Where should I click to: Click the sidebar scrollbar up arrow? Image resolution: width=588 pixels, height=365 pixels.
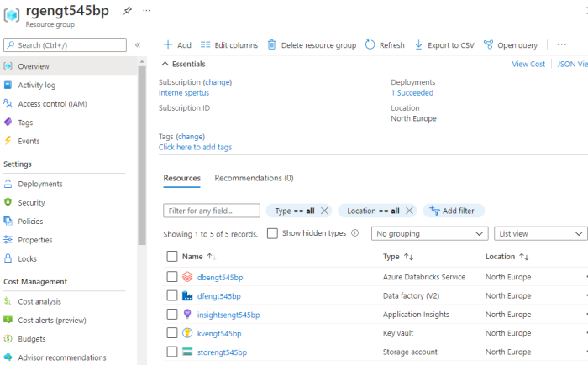coord(142,61)
